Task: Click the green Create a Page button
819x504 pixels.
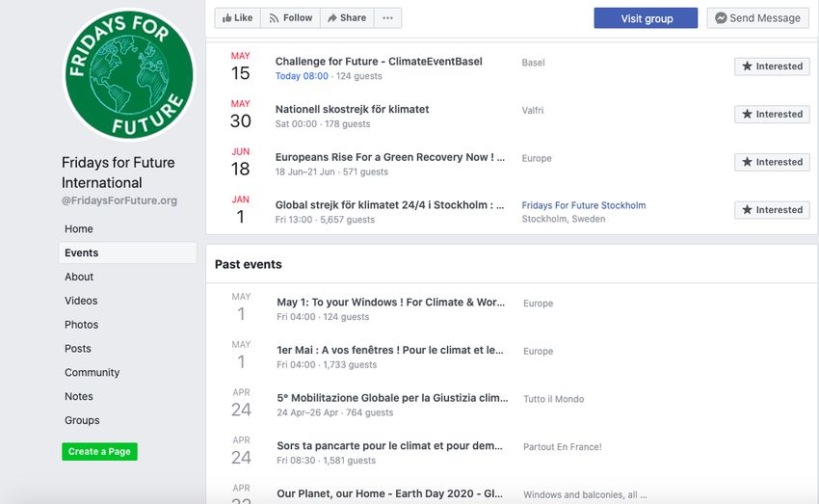Action: pyautogui.click(x=99, y=451)
